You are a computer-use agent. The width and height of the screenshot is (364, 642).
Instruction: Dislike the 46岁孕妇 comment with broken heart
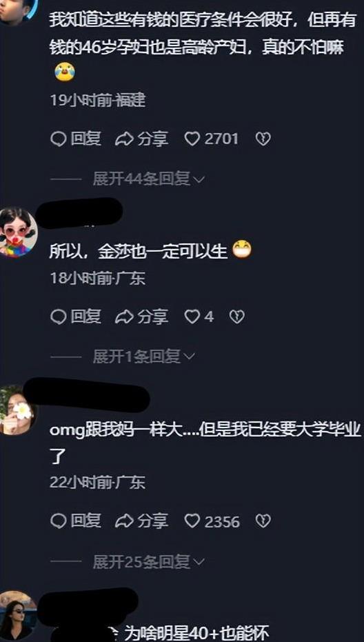pos(263,139)
